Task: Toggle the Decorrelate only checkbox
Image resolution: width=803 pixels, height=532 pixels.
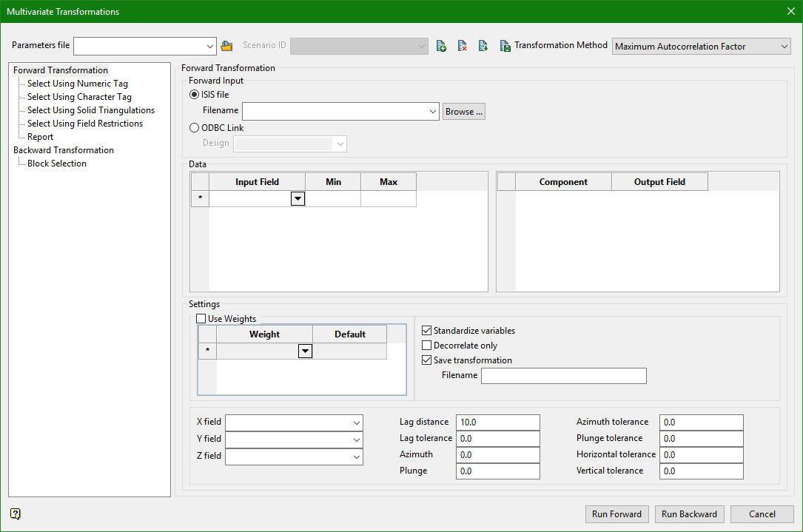Action: [426, 346]
